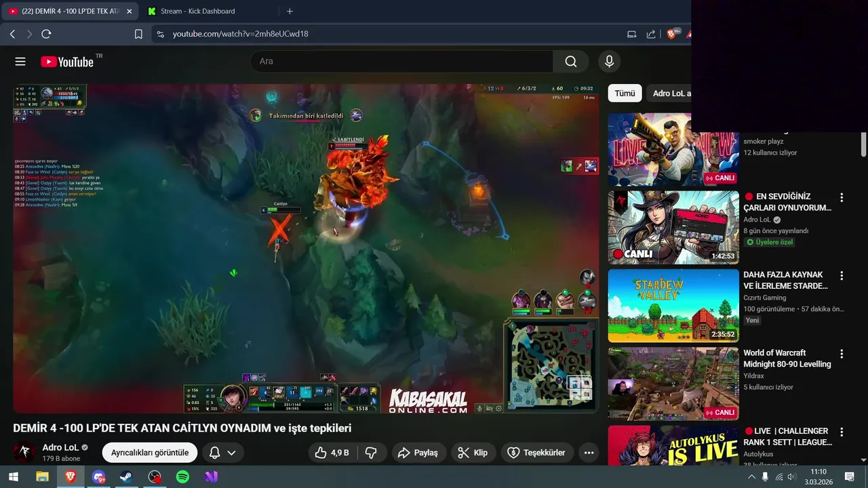Screen dimensions: 868x488
Task: Open the Autolykus IS LIVE thumbnail
Action: (673, 445)
